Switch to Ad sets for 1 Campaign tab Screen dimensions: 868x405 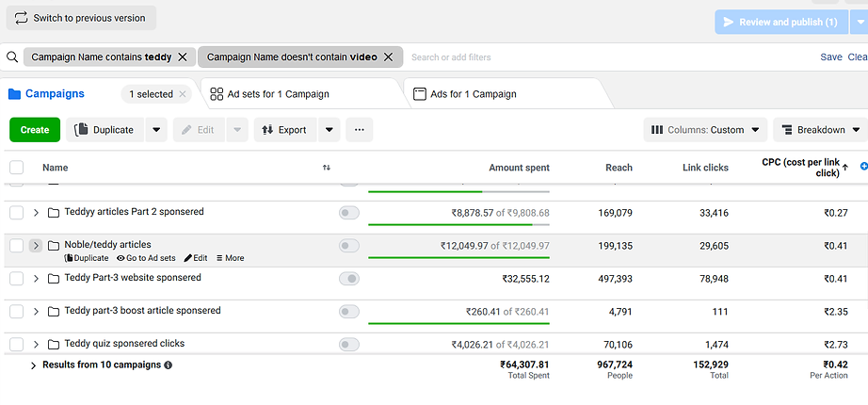click(277, 94)
